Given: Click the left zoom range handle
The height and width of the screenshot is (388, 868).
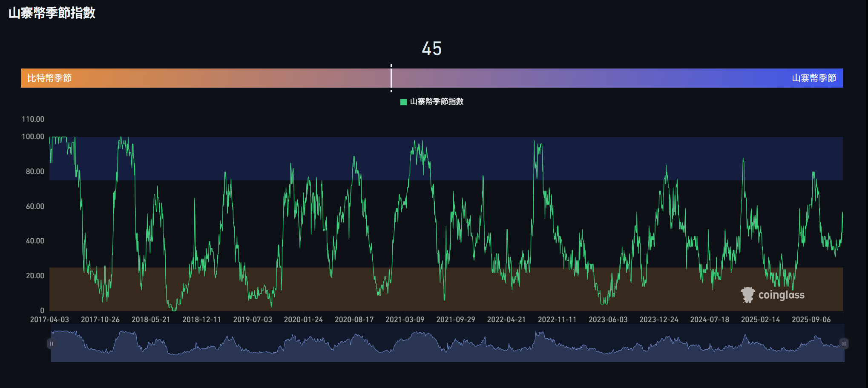Looking at the screenshot, I should click(52, 343).
